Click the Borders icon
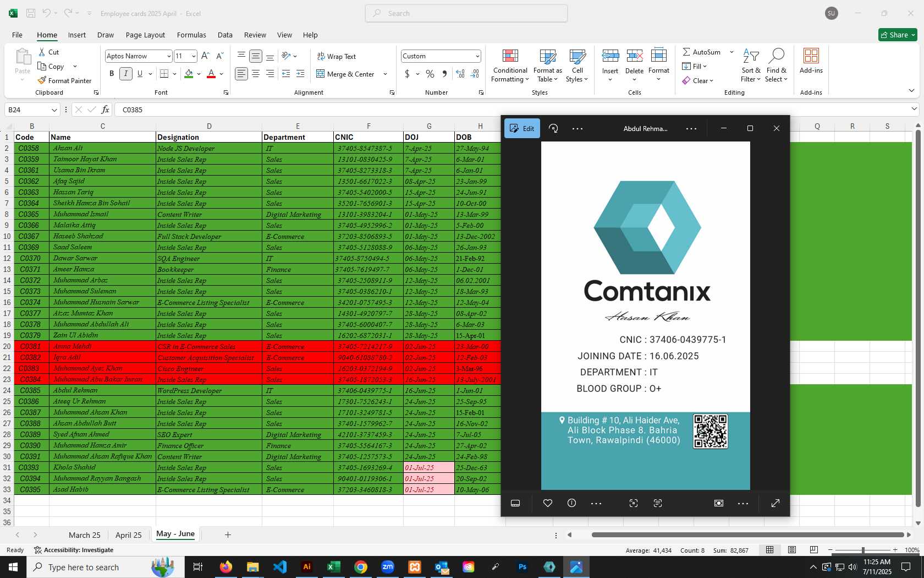924x578 pixels. (x=164, y=74)
